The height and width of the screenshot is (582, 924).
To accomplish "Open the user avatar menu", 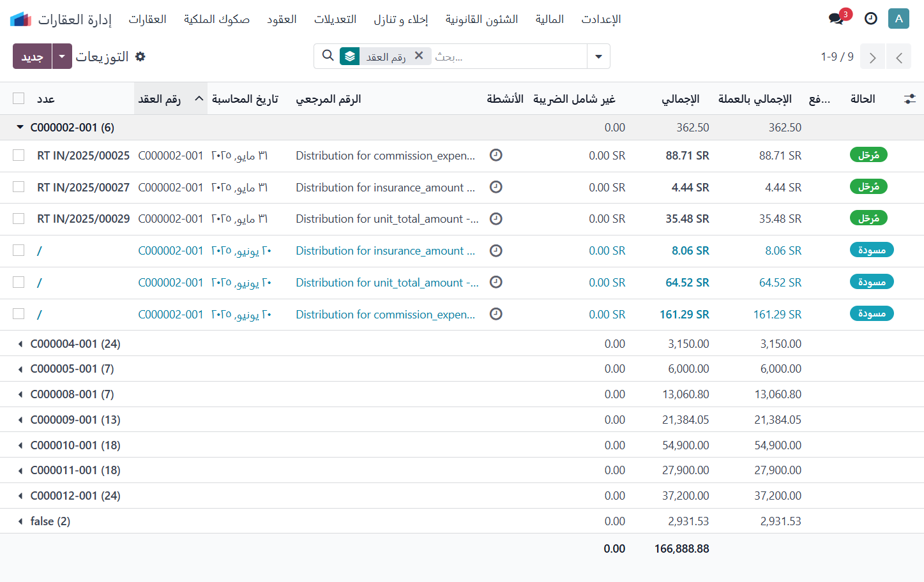I will [898, 19].
